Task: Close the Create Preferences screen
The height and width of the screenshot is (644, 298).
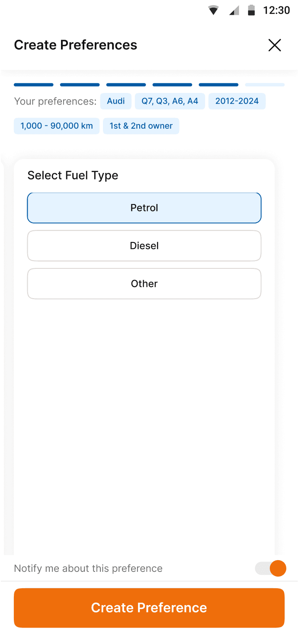Action: [275, 45]
